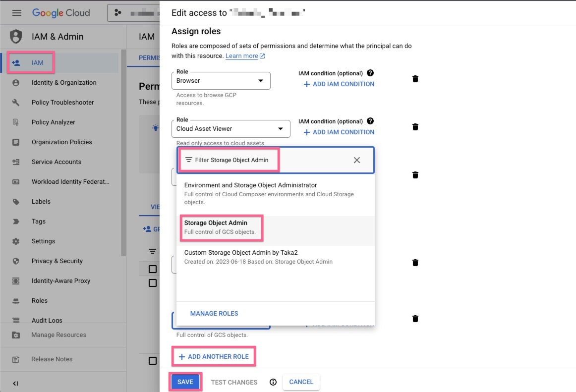Click the Labels tag icon

[x=16, y=202]
